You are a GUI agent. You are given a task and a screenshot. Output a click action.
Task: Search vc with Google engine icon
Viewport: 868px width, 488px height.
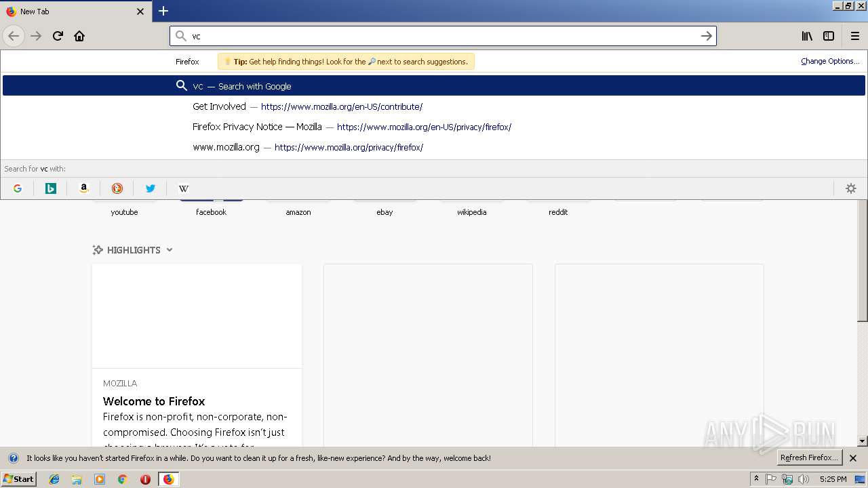coord(18,188)
